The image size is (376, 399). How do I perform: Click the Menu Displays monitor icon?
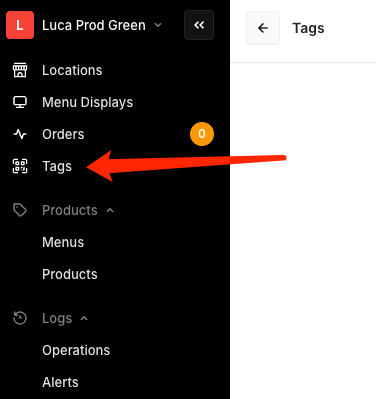point(20,102)
